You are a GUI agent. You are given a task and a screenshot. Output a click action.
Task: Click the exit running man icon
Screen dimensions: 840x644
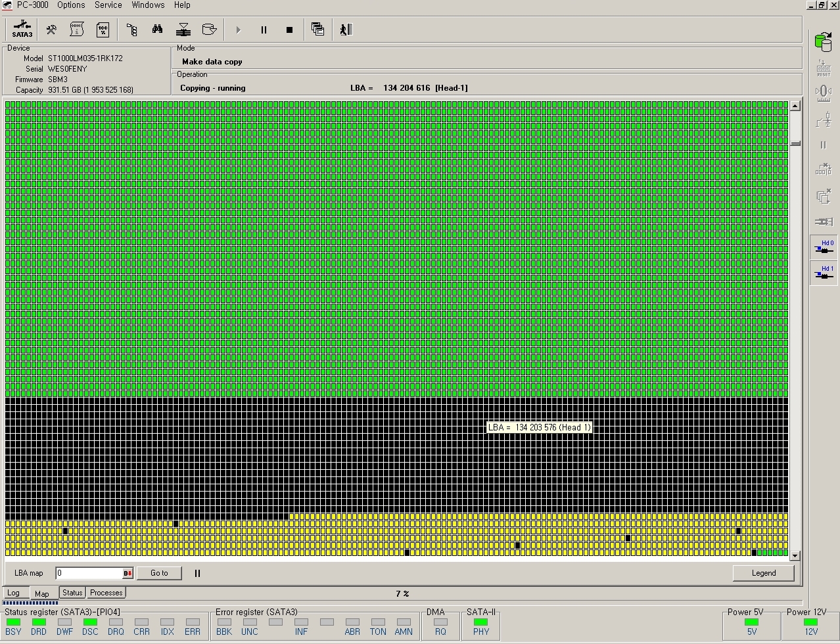[346, 30]
